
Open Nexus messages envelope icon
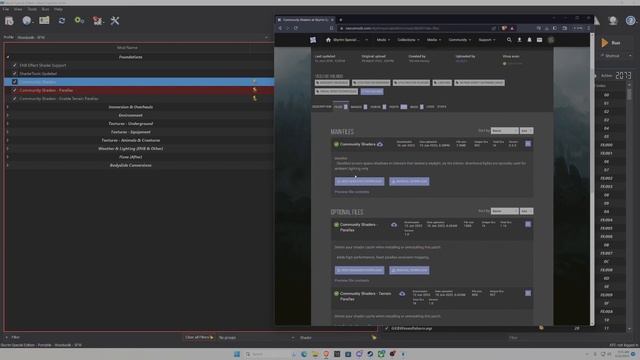pyautogui.click(x=539, y=40)
